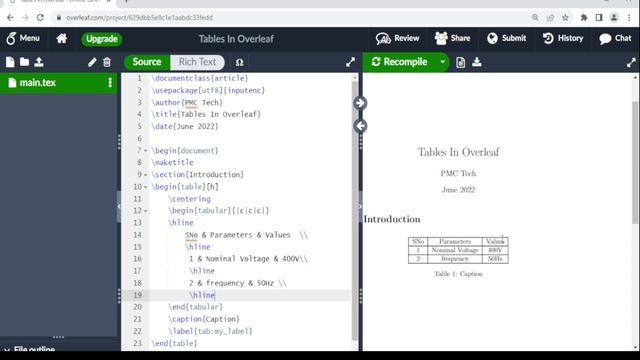Go to the Home projects page
The height and width of the screenshot is (360, 640).
62,38
